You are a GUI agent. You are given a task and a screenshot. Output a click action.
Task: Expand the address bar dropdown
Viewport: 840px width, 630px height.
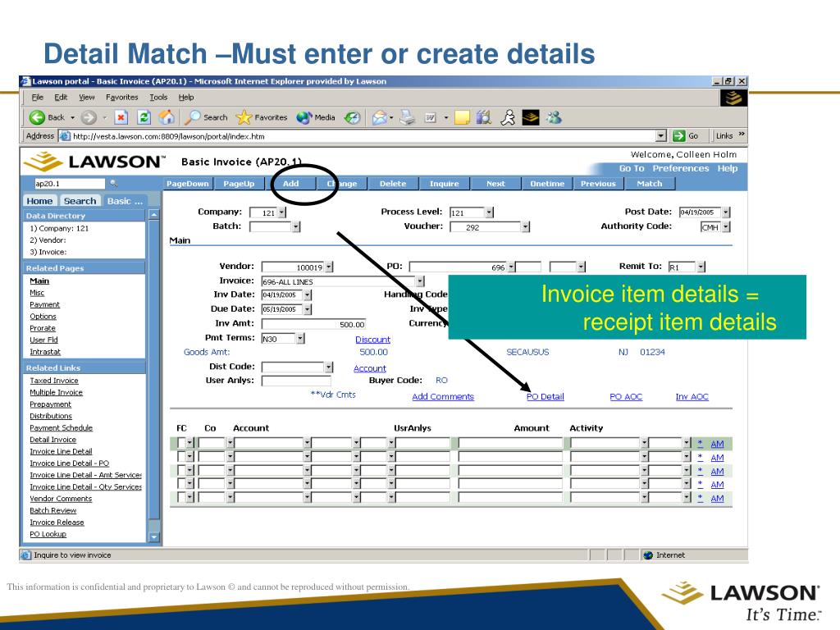pos(661,136)
